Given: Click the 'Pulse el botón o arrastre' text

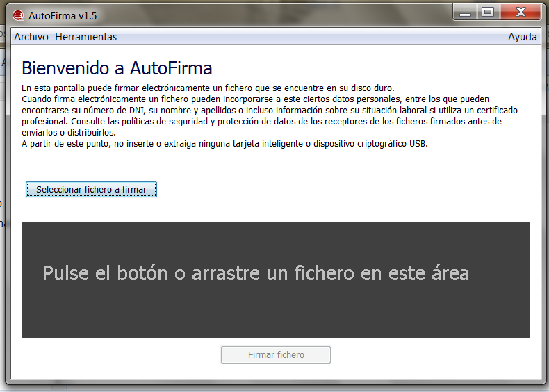Looking at the screenshot, I should 255,273.
